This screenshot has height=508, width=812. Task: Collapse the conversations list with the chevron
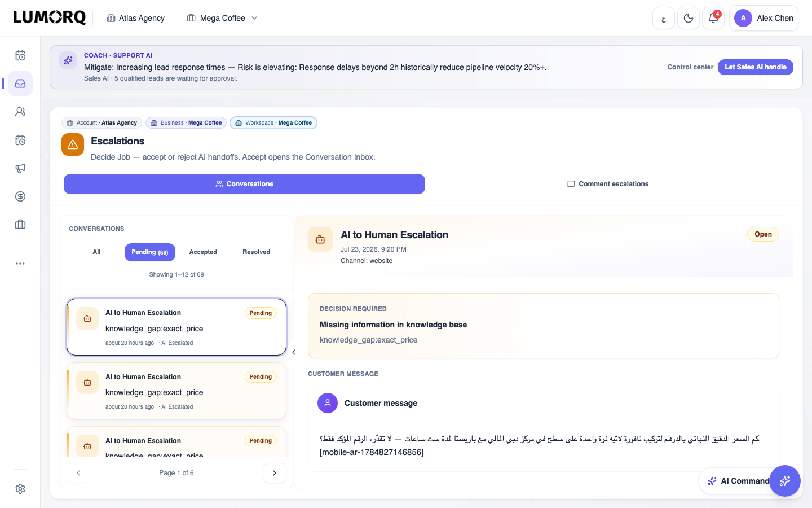click(x=294, y=352)
